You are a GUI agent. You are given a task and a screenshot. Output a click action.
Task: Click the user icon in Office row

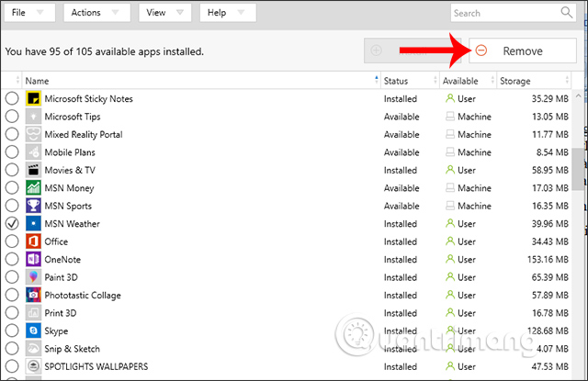coord(450,241)
